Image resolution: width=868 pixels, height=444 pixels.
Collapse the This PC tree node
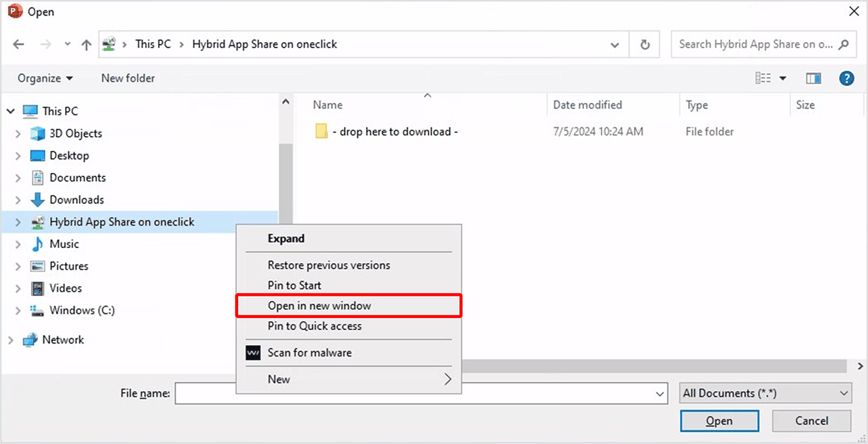point(10,111)
